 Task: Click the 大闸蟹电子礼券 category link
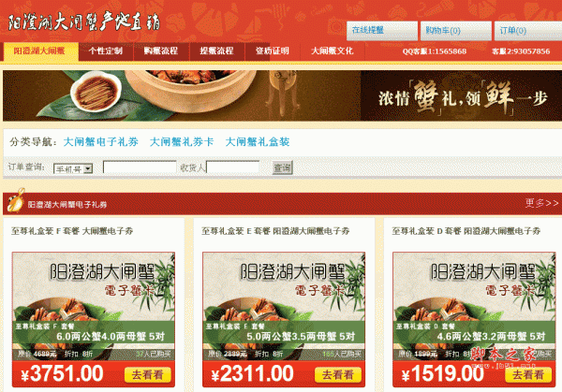pyautogui.click(x=101, y=142)
